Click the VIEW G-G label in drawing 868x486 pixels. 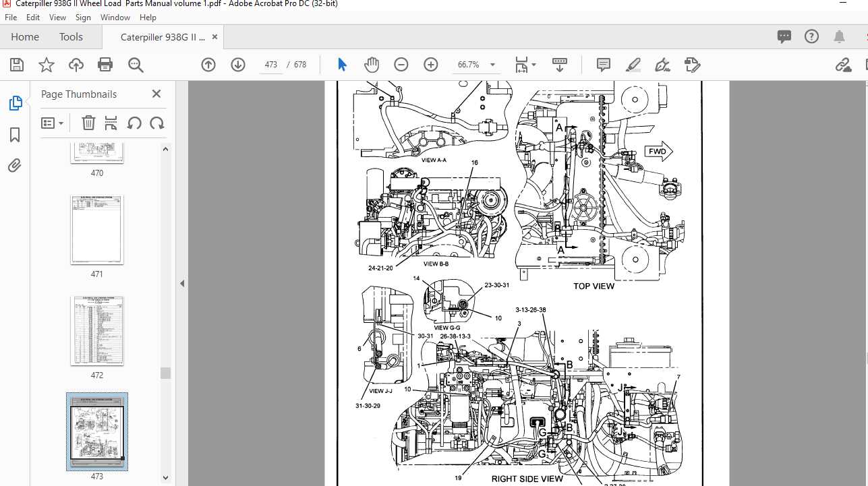tap(446, 328)
